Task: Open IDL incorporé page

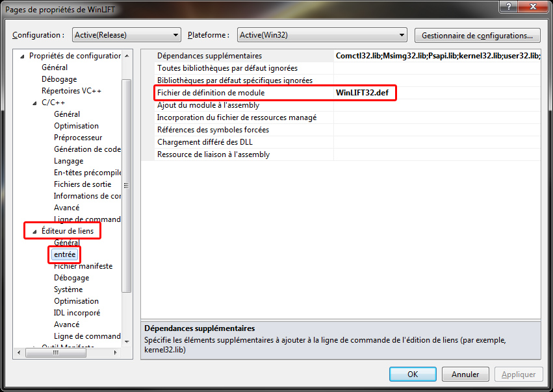Action: [x=77, y=312]
